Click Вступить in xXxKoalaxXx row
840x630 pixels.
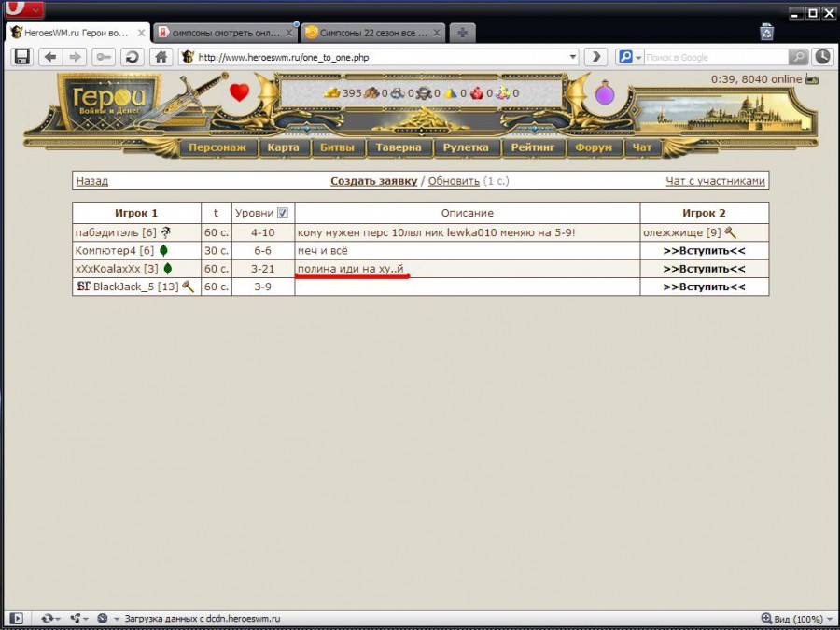704,269
